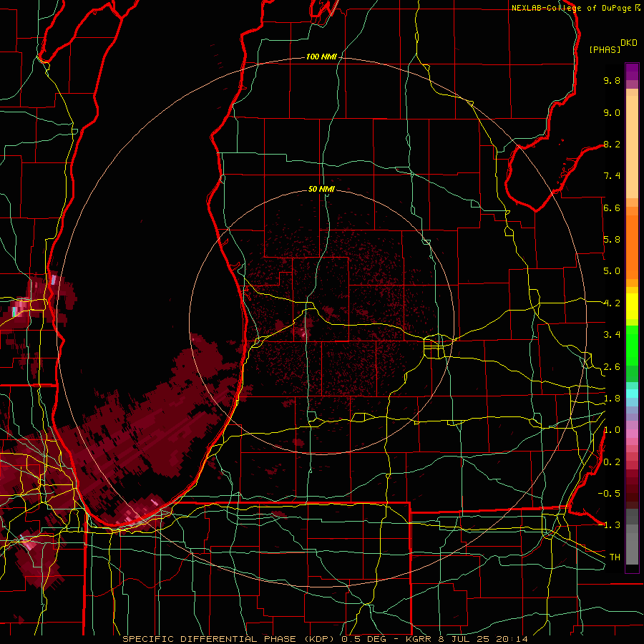Pick the pink segment of the color bar
The width and height of the screenshot is (644, 644).
[632, 434]
